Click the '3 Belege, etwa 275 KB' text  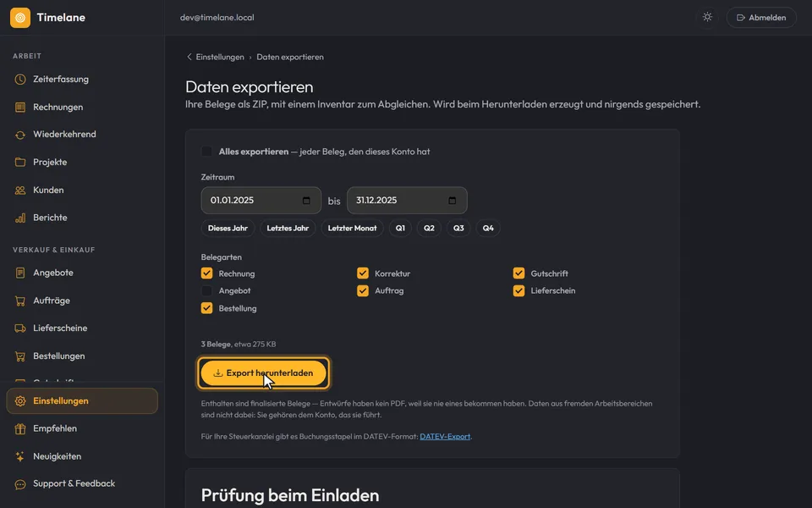pos(239,345)
